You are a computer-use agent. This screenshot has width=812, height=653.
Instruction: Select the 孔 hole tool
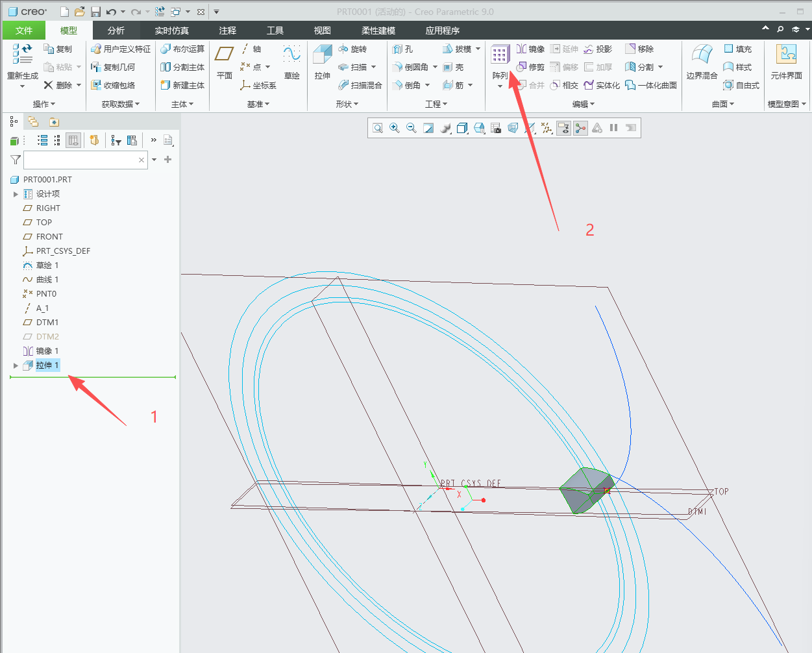402,49
